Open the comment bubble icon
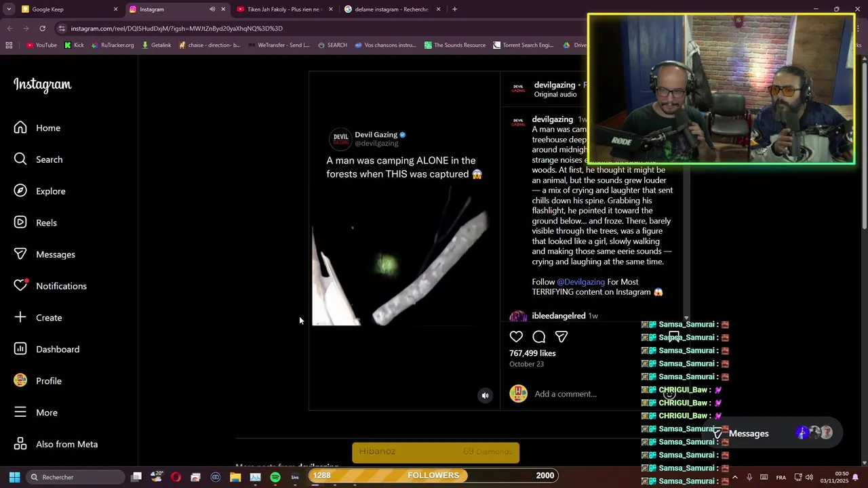 coord(539,337)
